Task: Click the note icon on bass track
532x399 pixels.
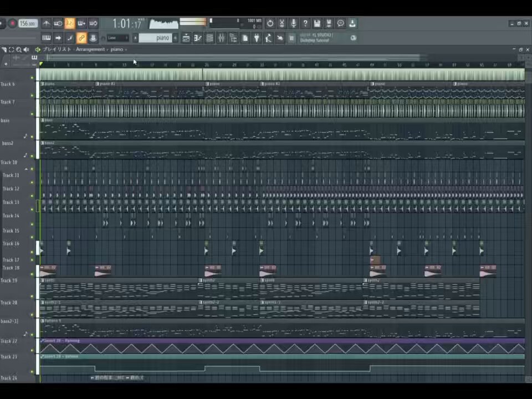Action: coord(25,136)
